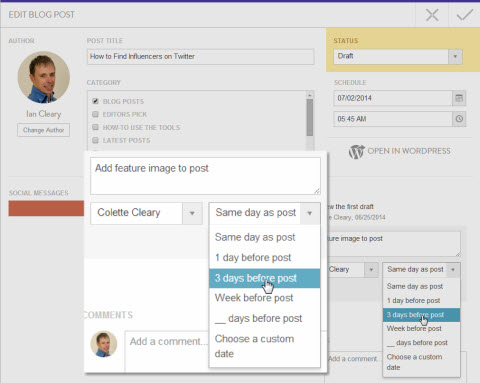Click Ian Cleary's author photo
The height and width of the screenshot is (383, 480).
(x=44, y=77)
